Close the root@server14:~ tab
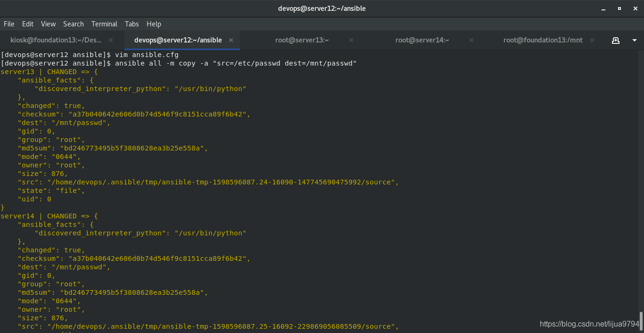 [471, 40]
